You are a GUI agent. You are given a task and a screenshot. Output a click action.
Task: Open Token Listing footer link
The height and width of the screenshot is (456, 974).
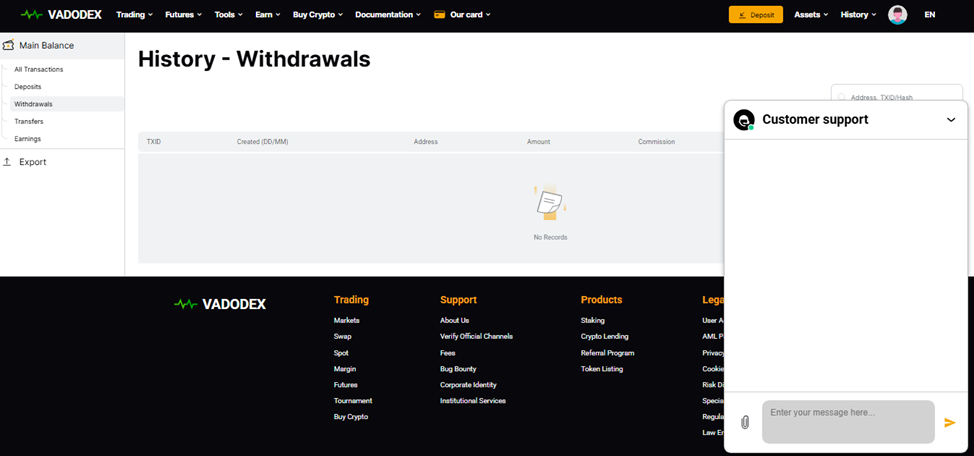click(602, 369)
